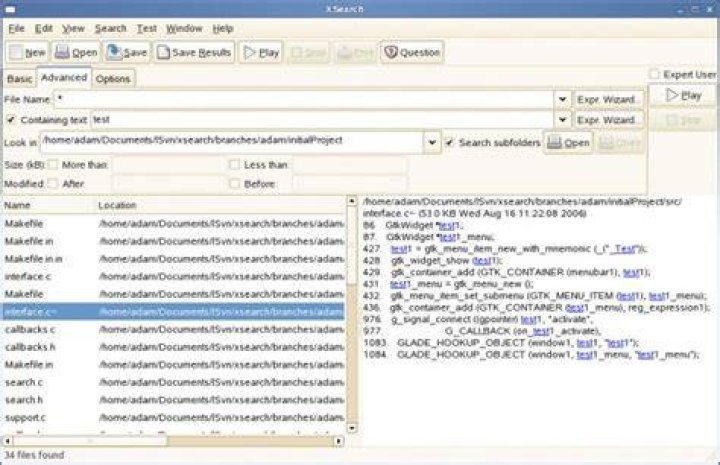The image size is (720, 465).
Task: Click the test1 link on line 428
Action: point(486,261)
